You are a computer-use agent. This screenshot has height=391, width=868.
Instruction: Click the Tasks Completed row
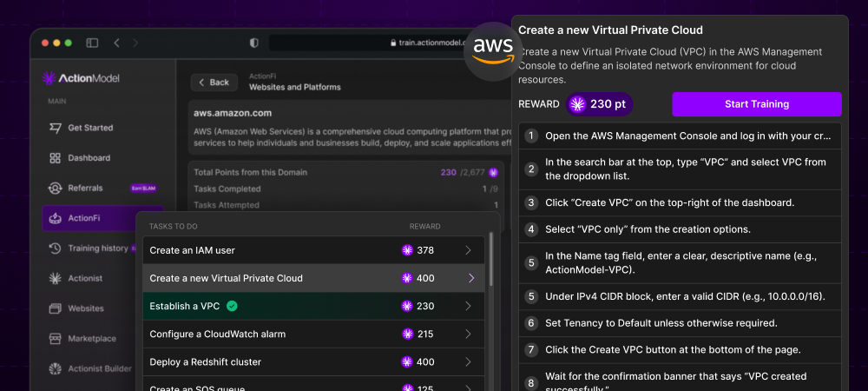pyautogui.click(x=346, y=189)
